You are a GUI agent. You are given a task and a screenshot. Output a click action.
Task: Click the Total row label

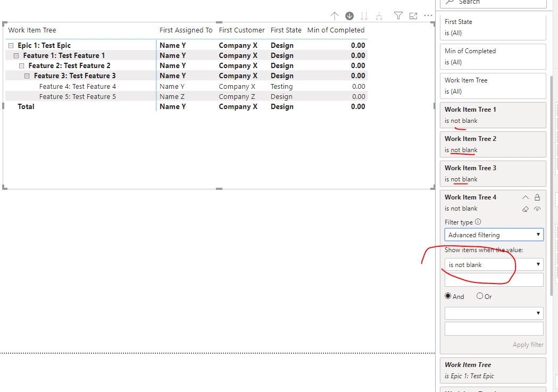(x=26, y=107)
